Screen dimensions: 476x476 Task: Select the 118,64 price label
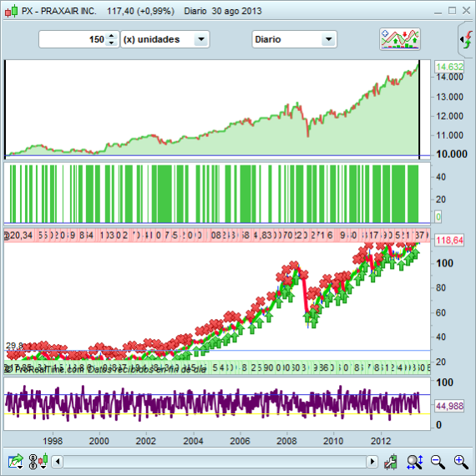pyautogui.click(x=449, y=241)
